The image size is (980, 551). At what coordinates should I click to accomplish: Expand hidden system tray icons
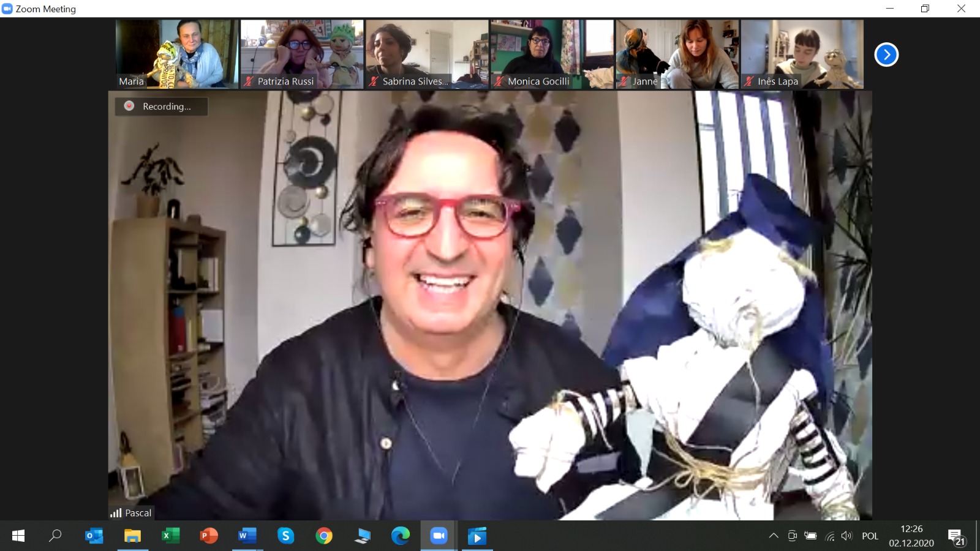coord(774,536)
